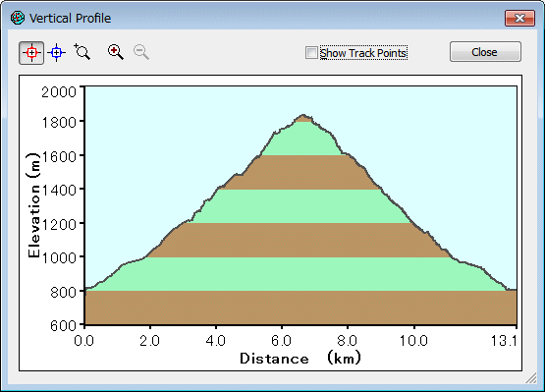Select the blue crosshair cursor tool
Image resolution: width=545 pixels, height=392 pixels.
(57, 53)
